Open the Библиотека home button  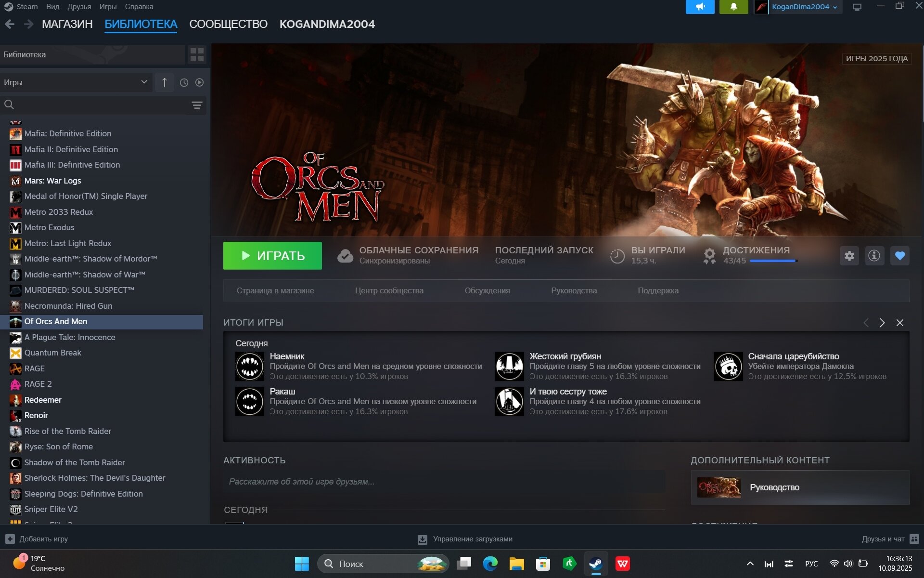[x=92, y=54]
